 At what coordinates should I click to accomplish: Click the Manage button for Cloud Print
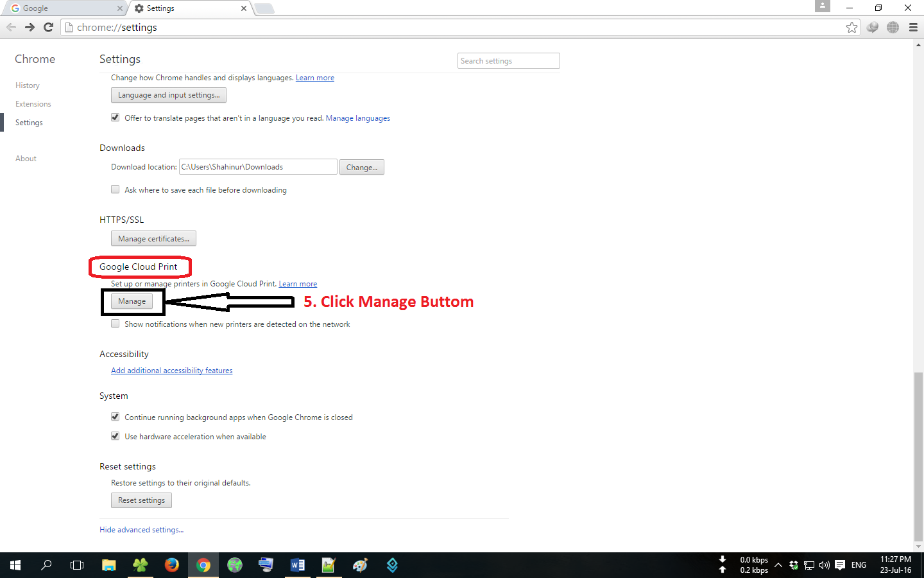[132, 301]
